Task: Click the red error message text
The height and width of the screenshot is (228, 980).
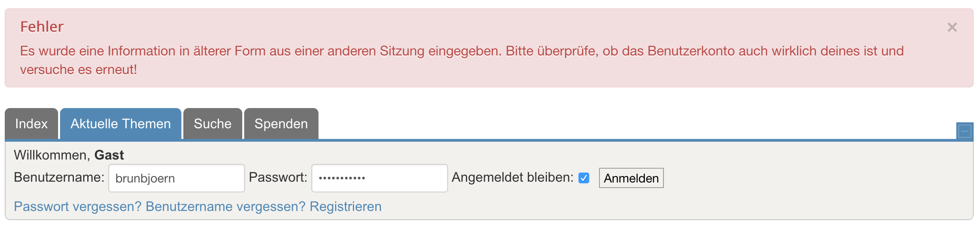Action: (x=462, y=51)
